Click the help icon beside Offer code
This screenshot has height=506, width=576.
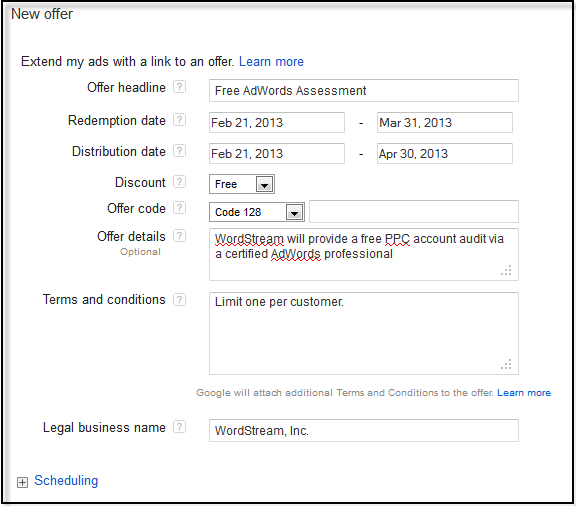[179, 208]
